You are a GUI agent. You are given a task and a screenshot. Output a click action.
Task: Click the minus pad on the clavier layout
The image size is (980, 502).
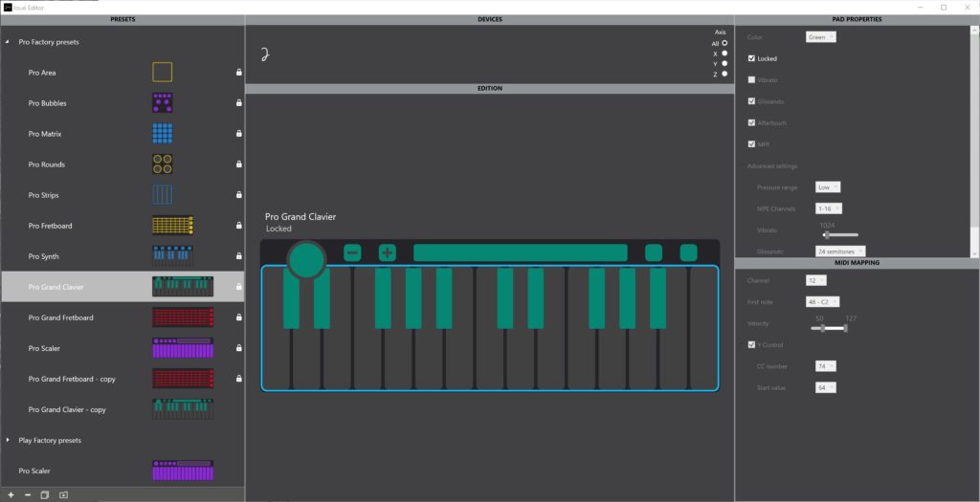click(x=352, y=253)
